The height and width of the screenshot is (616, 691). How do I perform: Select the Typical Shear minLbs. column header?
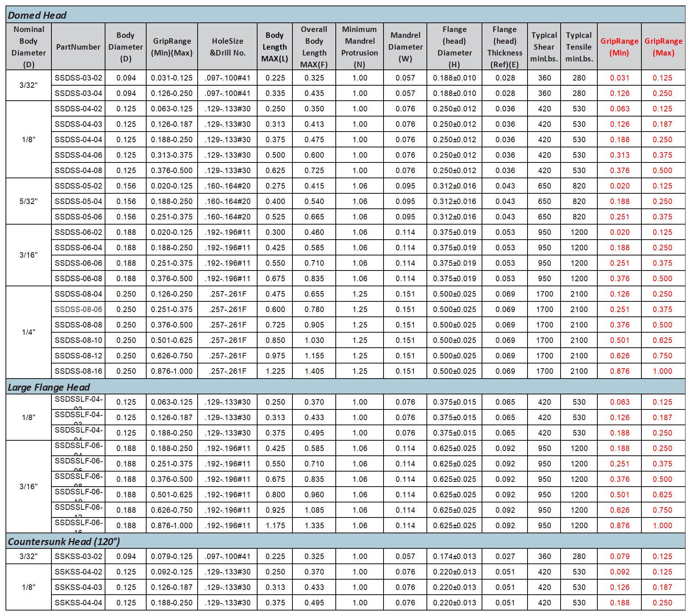pos(544,47)
